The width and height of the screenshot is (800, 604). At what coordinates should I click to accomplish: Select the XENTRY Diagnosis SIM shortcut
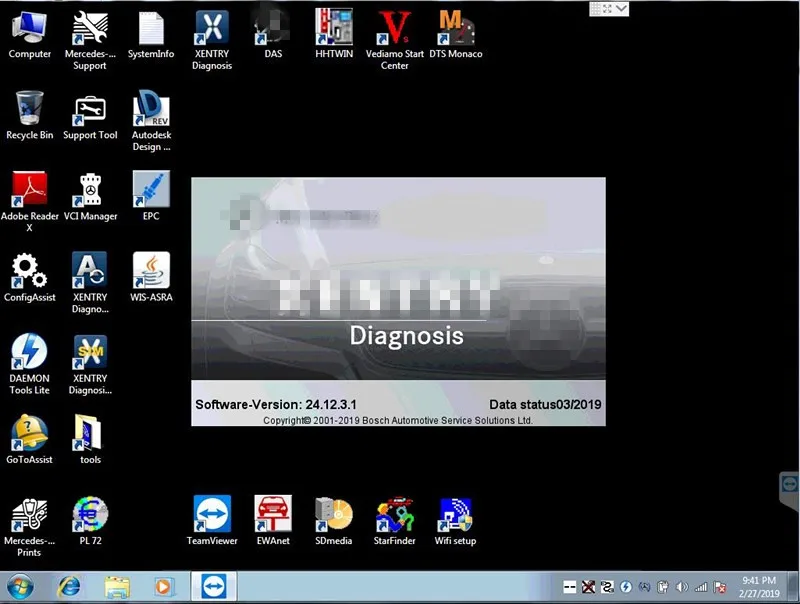click(90, 365)
